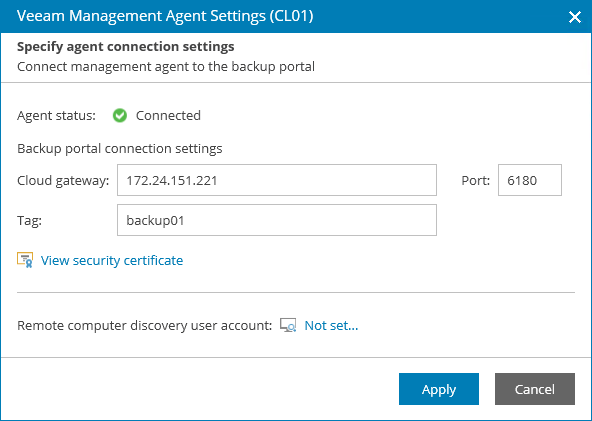592x421 pixels.
Task: Click the dialog title bar text
Action: point(165,16)
